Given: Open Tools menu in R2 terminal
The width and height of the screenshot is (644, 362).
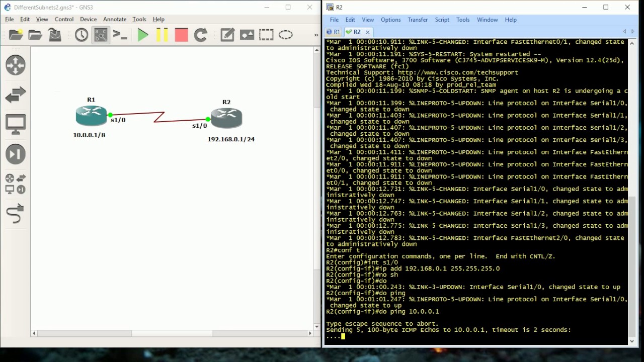Looking at the screenshot, I should point(463,20).
